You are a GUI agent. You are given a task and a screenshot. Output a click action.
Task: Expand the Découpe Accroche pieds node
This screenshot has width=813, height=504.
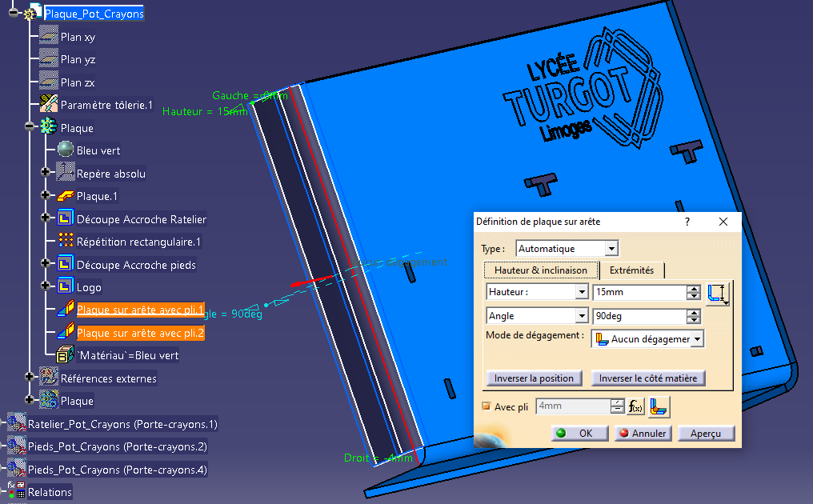tap(46, 264)
